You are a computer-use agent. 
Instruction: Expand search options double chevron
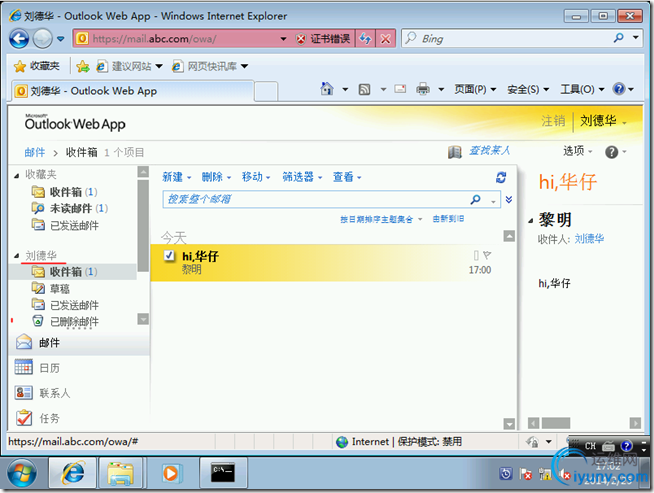509,199
